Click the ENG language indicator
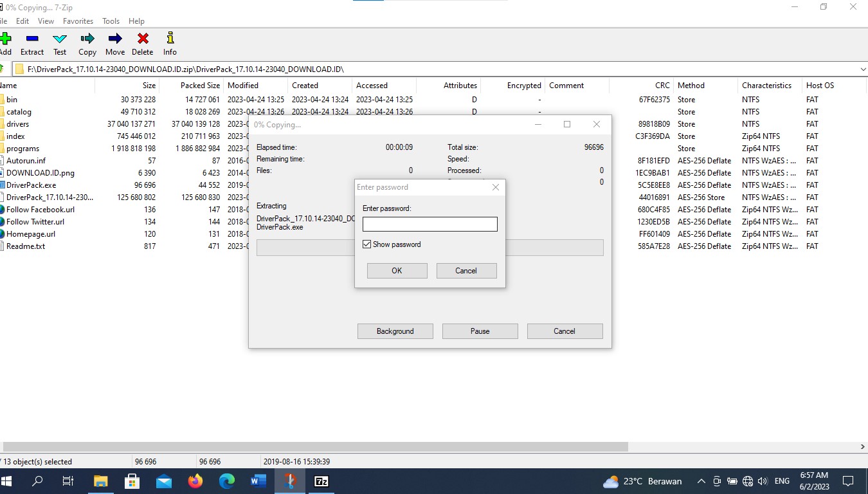The width and height of the screenshot is (868, 494). coord(782,481)
